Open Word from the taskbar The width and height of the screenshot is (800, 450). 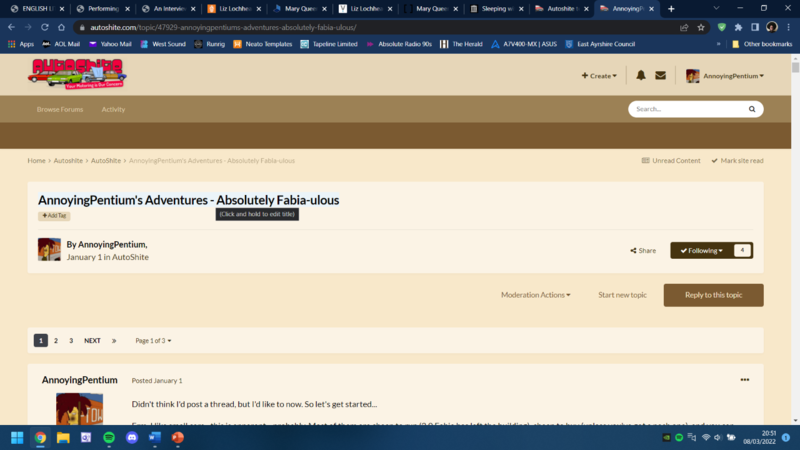pos(155,438)
